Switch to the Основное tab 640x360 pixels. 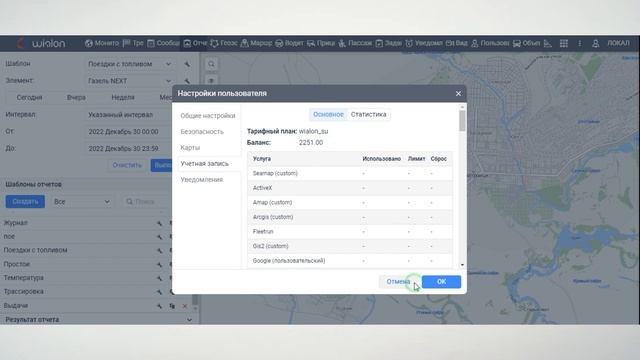tap(328, 115)
